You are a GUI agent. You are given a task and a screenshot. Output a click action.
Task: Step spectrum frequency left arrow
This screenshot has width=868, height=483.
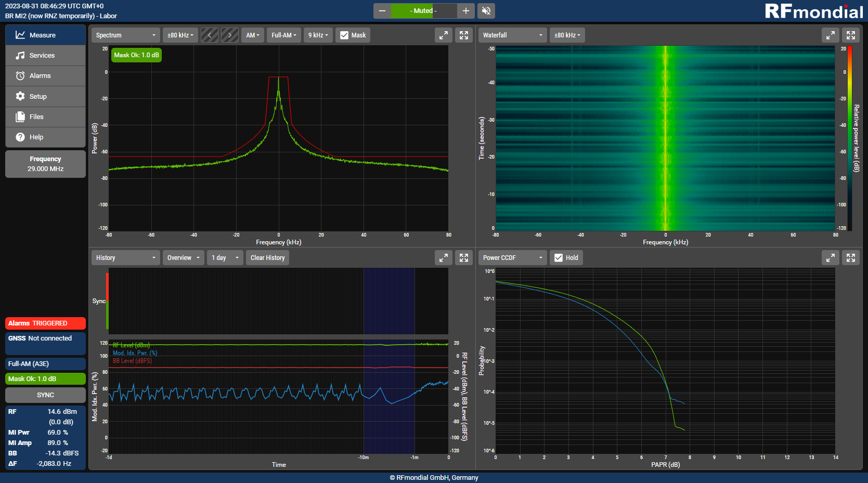tap(210, 35)
